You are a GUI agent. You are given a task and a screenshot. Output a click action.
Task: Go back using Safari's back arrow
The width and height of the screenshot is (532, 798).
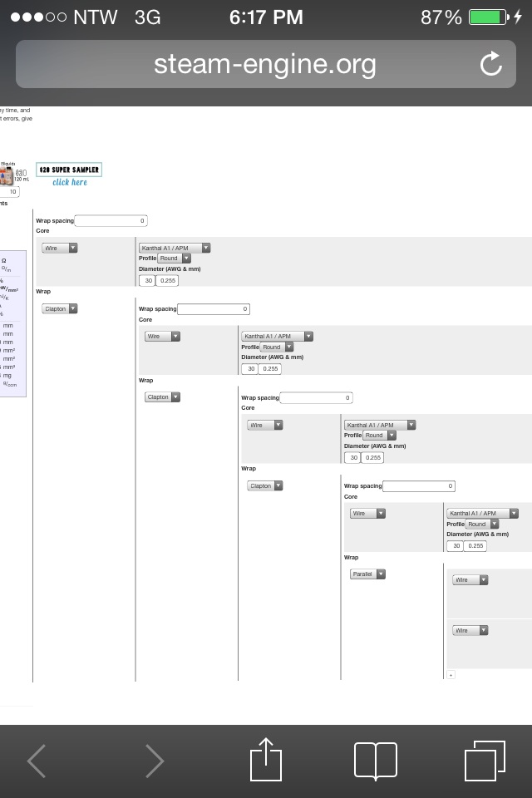(x=37, y=761)
